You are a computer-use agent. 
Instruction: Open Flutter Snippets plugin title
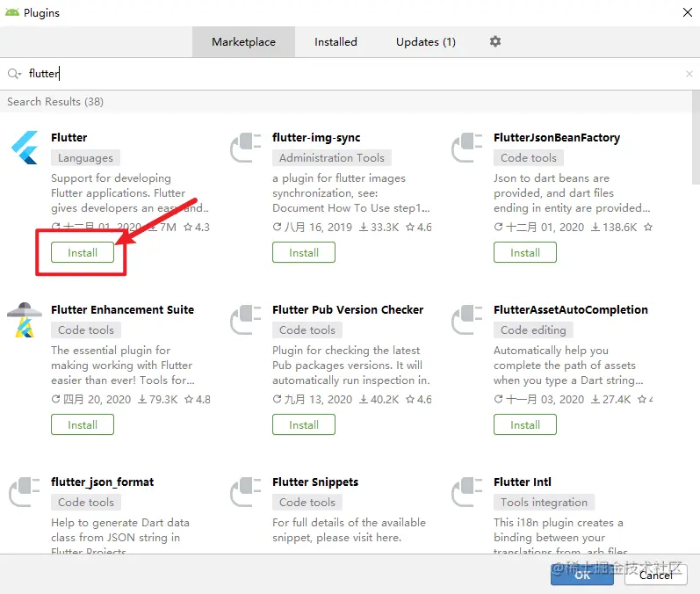(315, 482)
